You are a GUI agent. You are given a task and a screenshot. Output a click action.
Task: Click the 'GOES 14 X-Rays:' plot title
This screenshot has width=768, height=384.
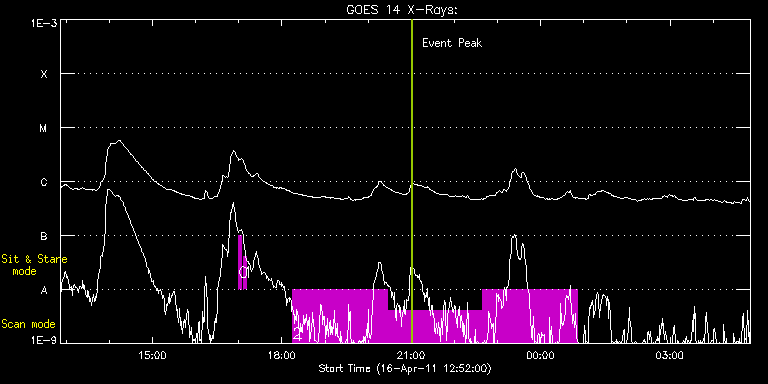(402, 11)
